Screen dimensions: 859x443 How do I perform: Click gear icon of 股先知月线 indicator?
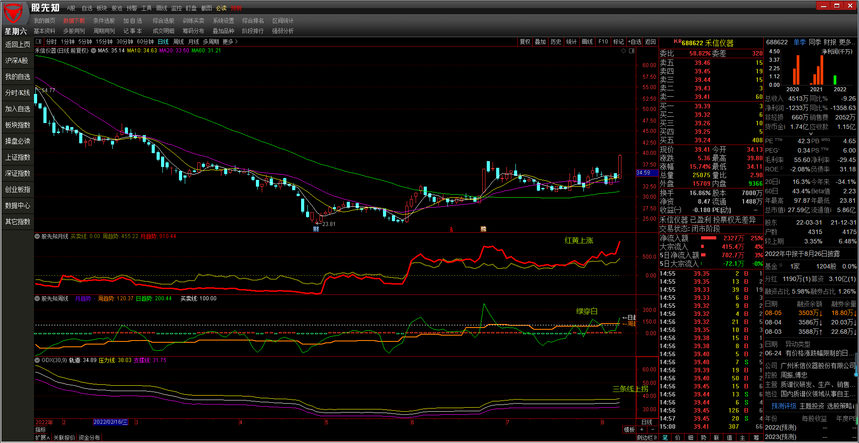click(37, 237)
